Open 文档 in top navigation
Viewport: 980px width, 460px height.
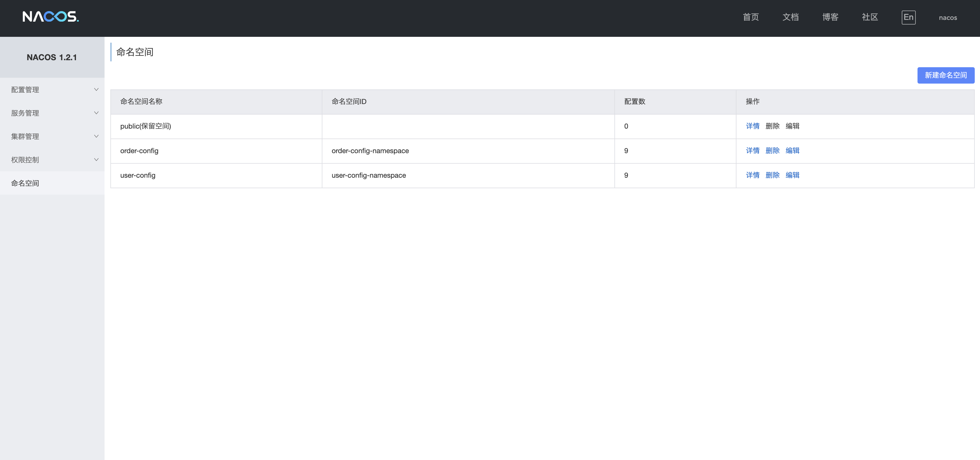point(790,17)
